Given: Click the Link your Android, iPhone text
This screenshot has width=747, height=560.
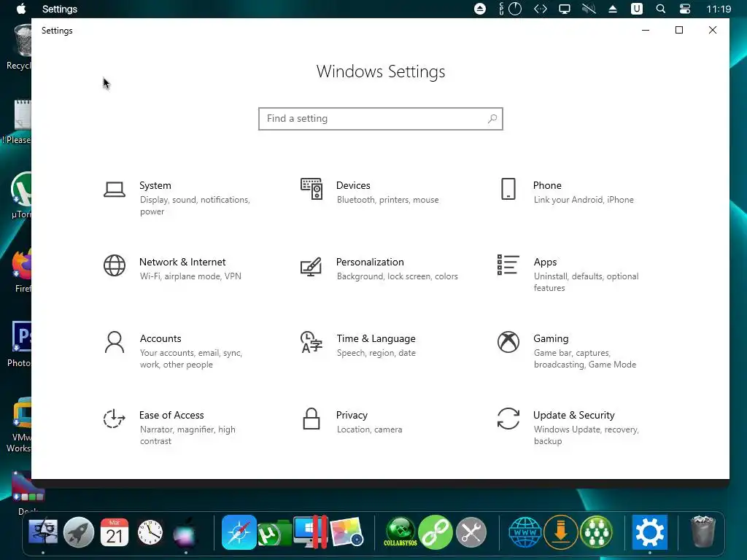Looking at the screenshot, I should (x=584, y=200).
